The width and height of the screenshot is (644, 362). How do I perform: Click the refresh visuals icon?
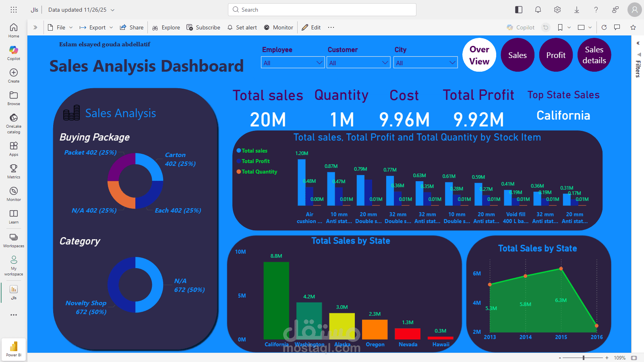pyautogui.click(x=604, y=27)
